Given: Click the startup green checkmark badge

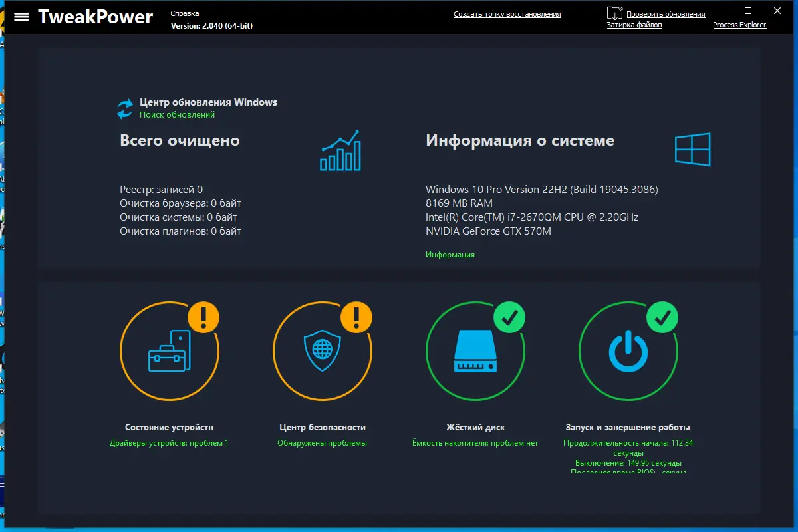Looking at the screenshot, I should (662, 318).
